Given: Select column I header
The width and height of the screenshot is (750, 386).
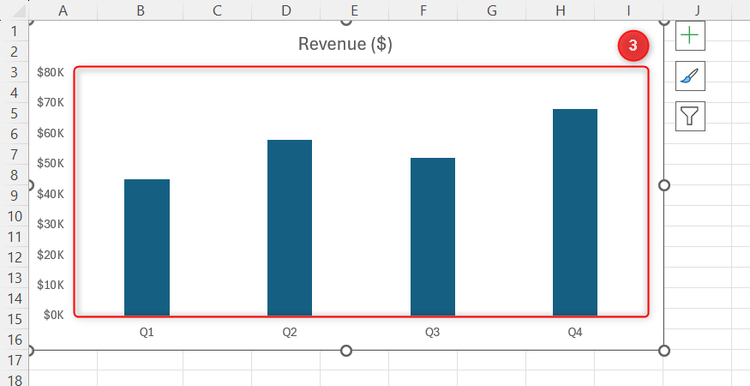Looking at the screenshot, I should [x=629, y=10].
